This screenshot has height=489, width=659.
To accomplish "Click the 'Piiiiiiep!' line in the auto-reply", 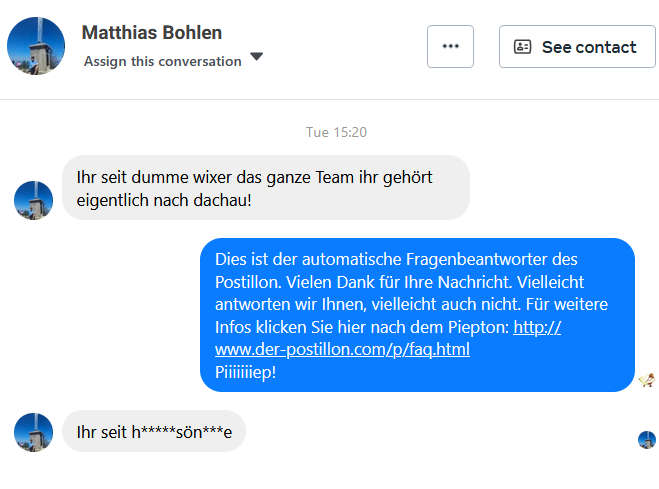I will [x=245, y=372].
